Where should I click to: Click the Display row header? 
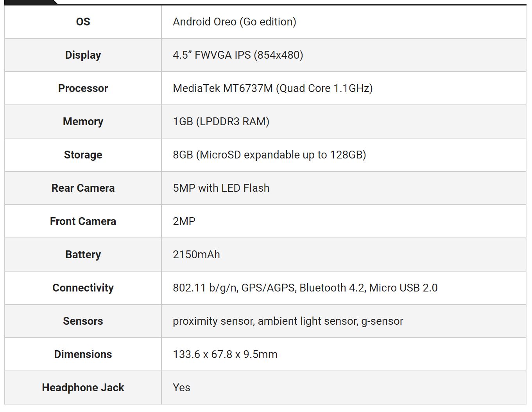tap(83, 55)
